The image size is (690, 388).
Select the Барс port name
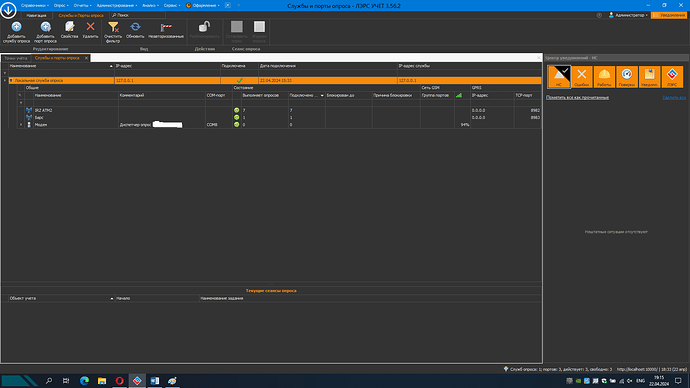39,117
